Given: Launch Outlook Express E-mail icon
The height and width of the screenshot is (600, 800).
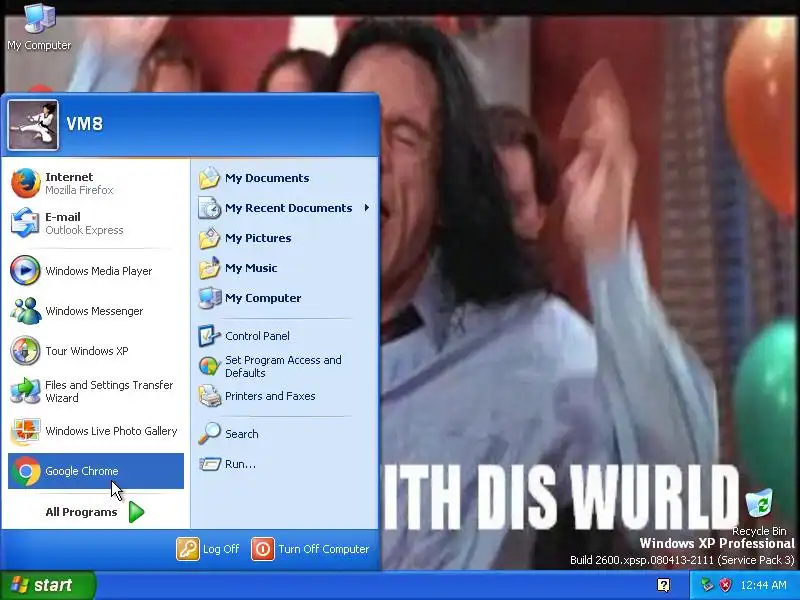Looking at the screenshot, I should (x=25, y=223).
